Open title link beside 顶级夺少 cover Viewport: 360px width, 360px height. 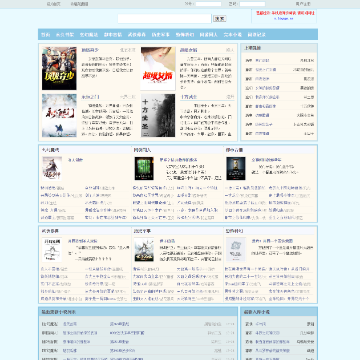[90, 50]
